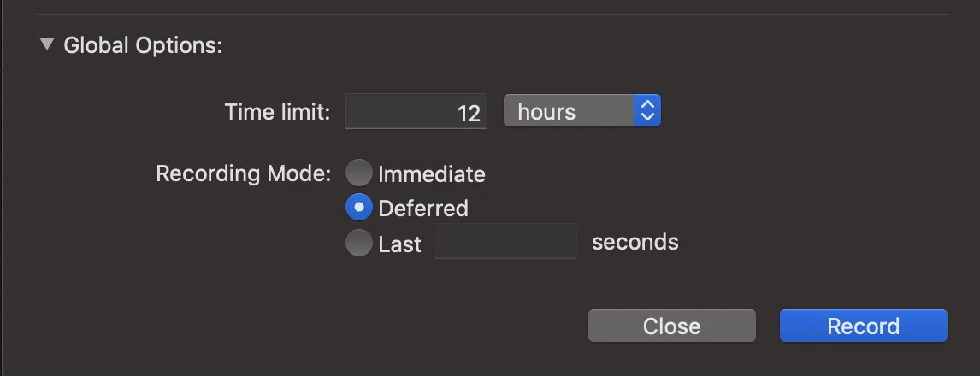The width and height of the screenshot is (980, 376).
Task: Enable the Last radio button
Action: pyautogui.click(x=358, y=243)
